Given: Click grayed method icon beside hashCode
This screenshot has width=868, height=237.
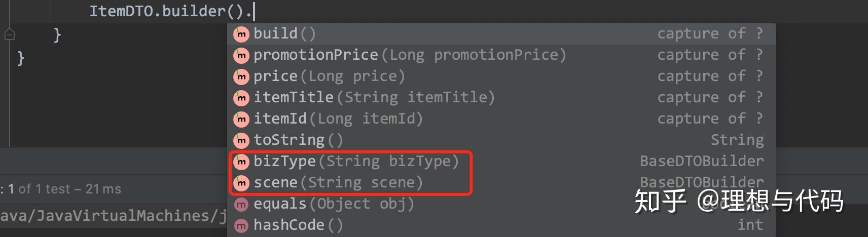Looking at the screenshot, I should 241,225.
